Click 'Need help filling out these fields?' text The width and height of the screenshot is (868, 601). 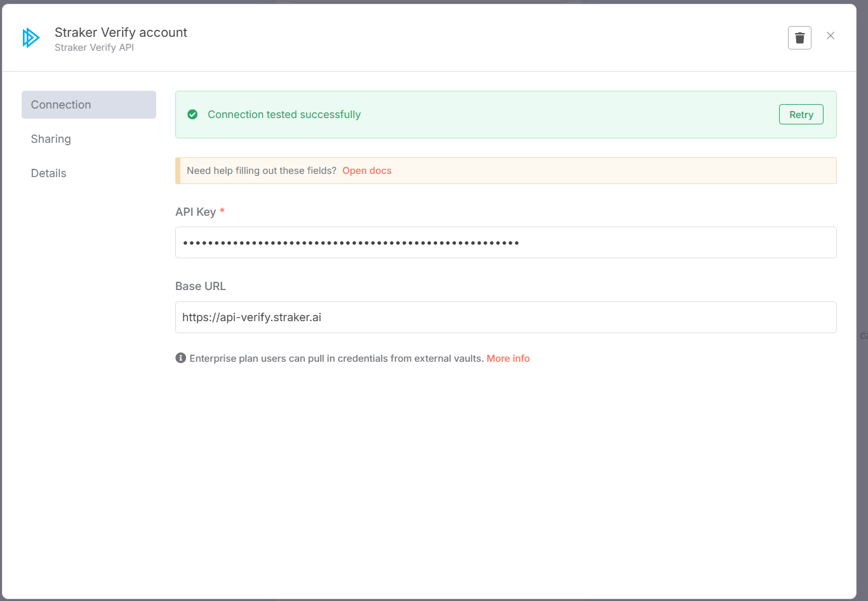click(262, 171)
